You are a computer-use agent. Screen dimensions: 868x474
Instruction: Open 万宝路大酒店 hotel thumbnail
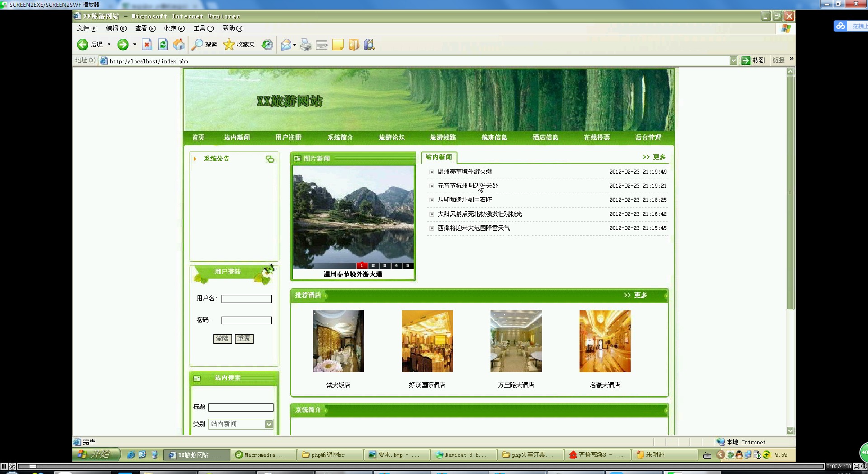point(516,341)
